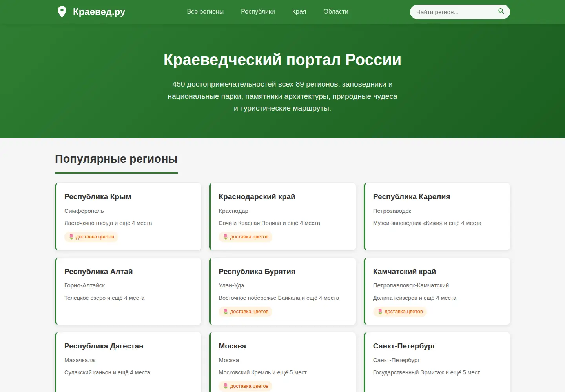Click доставка цветов badge in Краснодарский край card
Viewport: 565px width, 392px height.
point(246,237)
